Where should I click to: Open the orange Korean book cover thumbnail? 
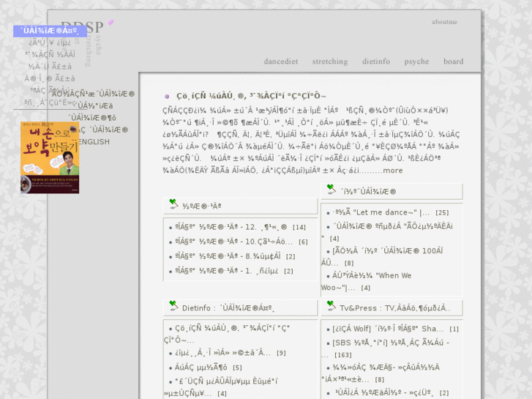point(50,157)
